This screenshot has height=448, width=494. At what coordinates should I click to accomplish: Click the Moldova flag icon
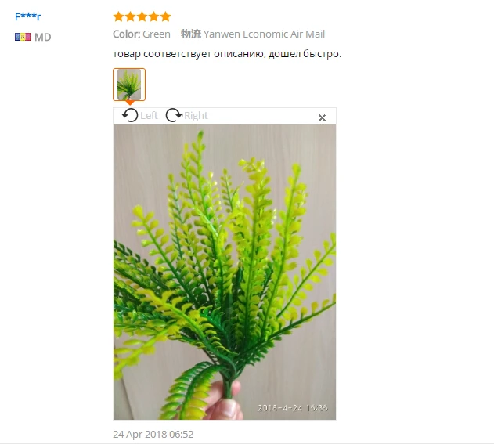pyautogui.click(x=23, y=37)
